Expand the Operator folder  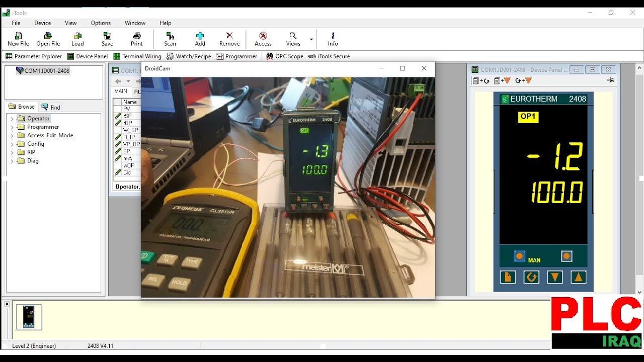coord(12,119)
